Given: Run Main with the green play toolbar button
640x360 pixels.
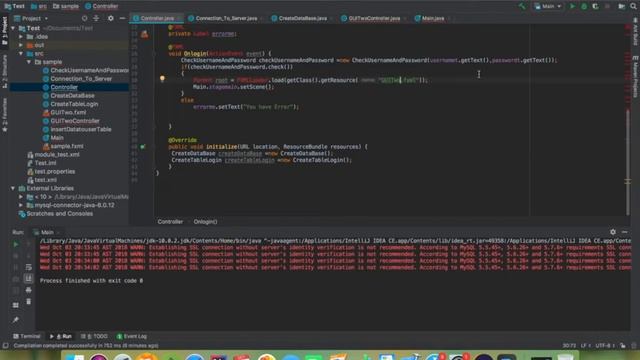Looking at the screenshot, I should point(572,6).
